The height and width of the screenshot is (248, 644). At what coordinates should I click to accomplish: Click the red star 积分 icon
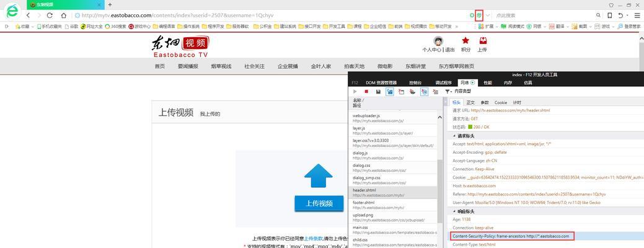tap(465, 40)
